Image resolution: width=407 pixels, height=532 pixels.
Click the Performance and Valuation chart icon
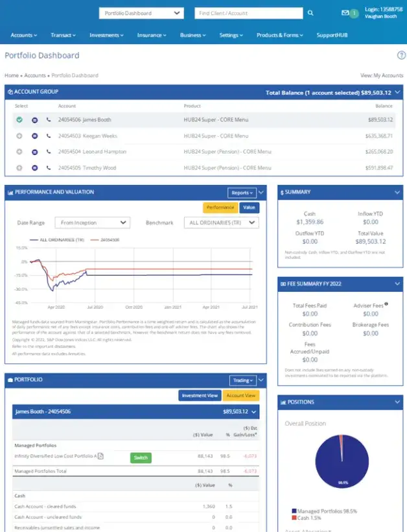click(x=10, y=193)
